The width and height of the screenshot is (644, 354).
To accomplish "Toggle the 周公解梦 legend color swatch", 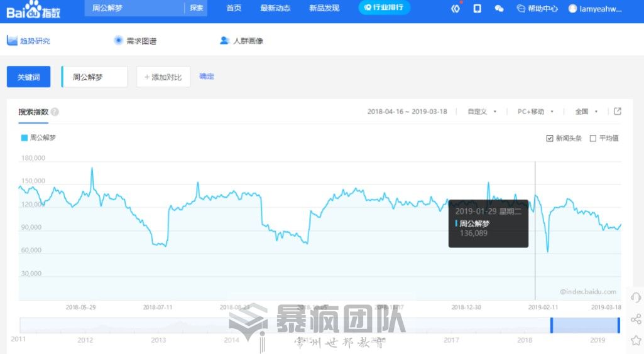I will (x=25, y=137).
